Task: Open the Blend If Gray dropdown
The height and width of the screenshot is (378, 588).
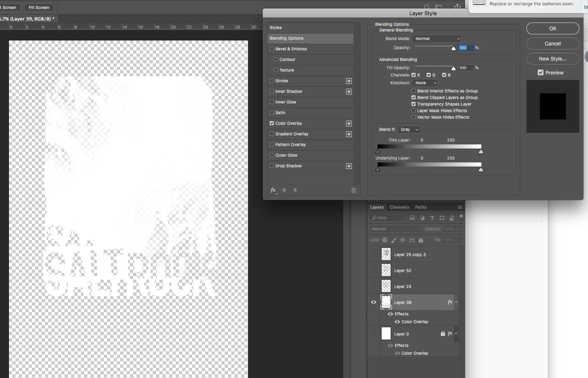Action: pyautogui.click(x=409, y=129)
